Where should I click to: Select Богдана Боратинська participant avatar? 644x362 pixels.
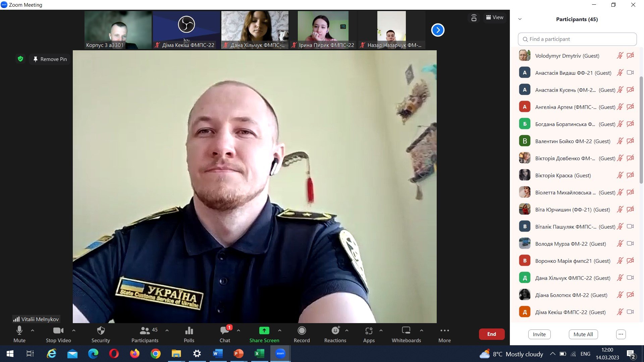click(x=525, y=124)
